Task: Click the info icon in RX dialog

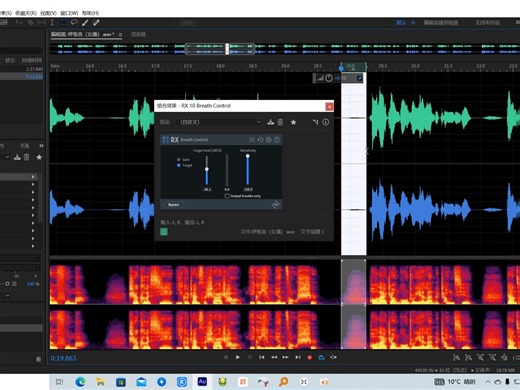Action: (x=326, y=122)
